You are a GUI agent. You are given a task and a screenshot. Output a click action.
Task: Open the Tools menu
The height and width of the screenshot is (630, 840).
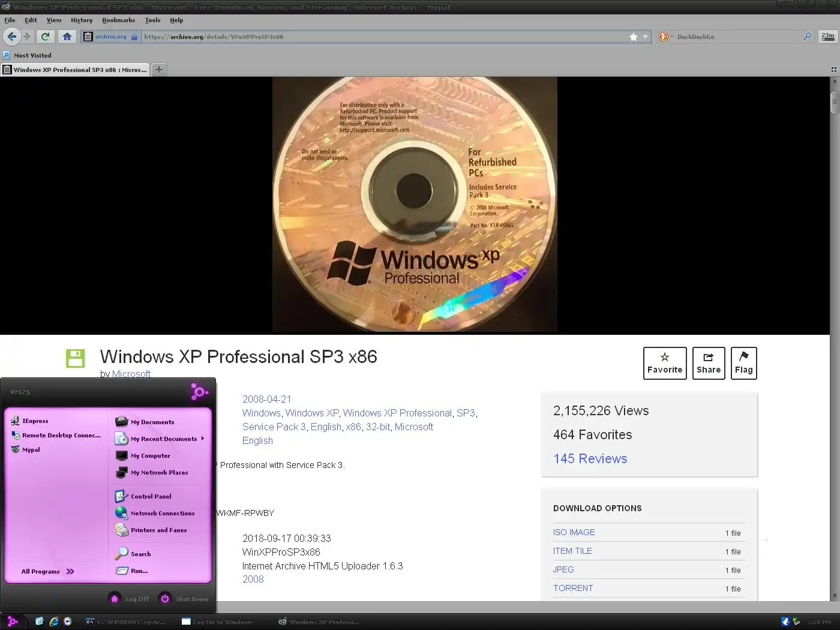[152, 20]
